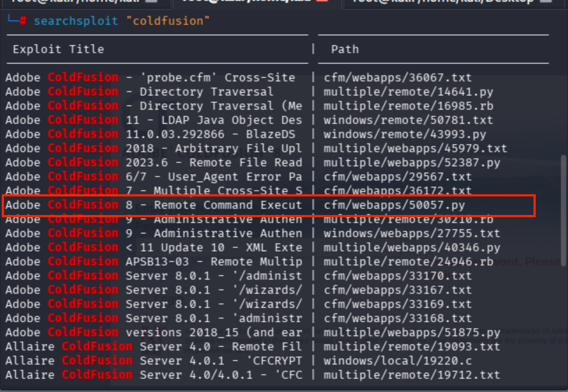The height and width of the screenshot is (392, 568).
Task: Click path multiple/webapps/51875.py
Action: [412, 332]
